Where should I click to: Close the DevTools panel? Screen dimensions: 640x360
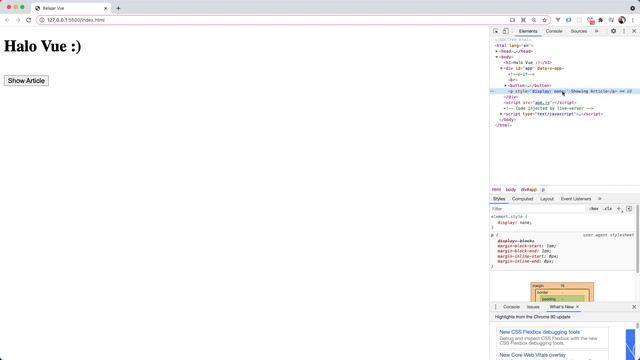(634, 31)
